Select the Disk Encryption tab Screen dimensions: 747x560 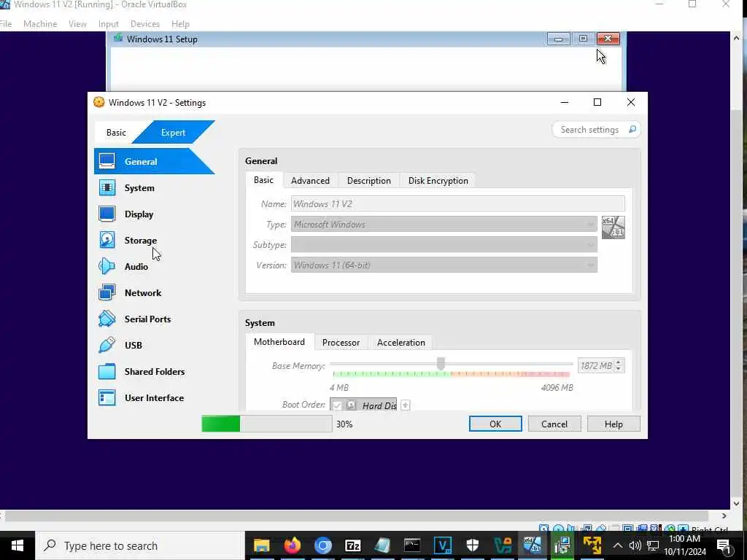point(438,181)
